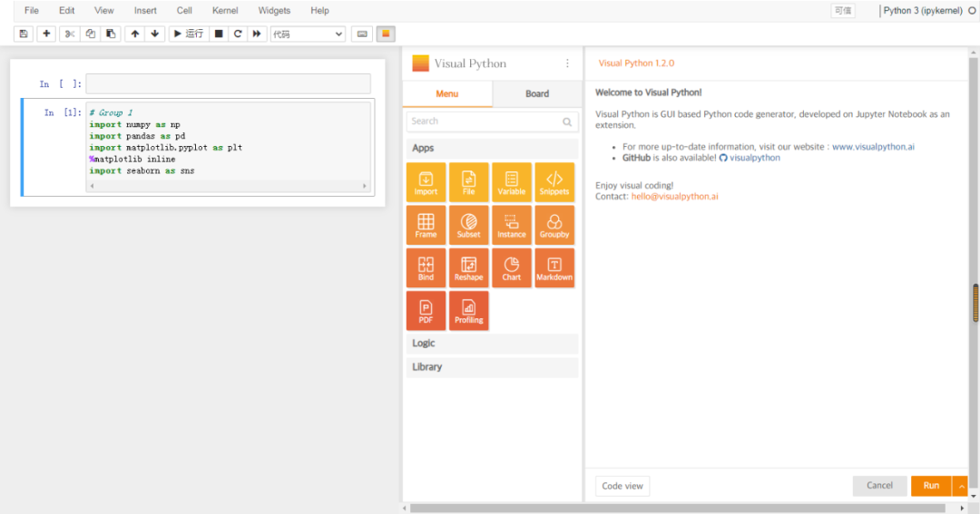The image size is (980, 514).
Task: Click the bottom horizontal scrollbar
Action: [x=678, y=509]
